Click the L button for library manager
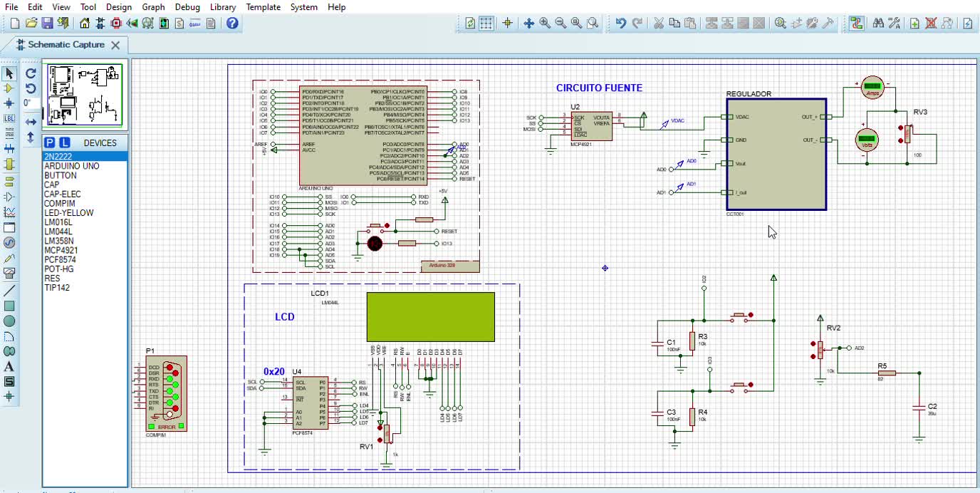 point(64,142)
